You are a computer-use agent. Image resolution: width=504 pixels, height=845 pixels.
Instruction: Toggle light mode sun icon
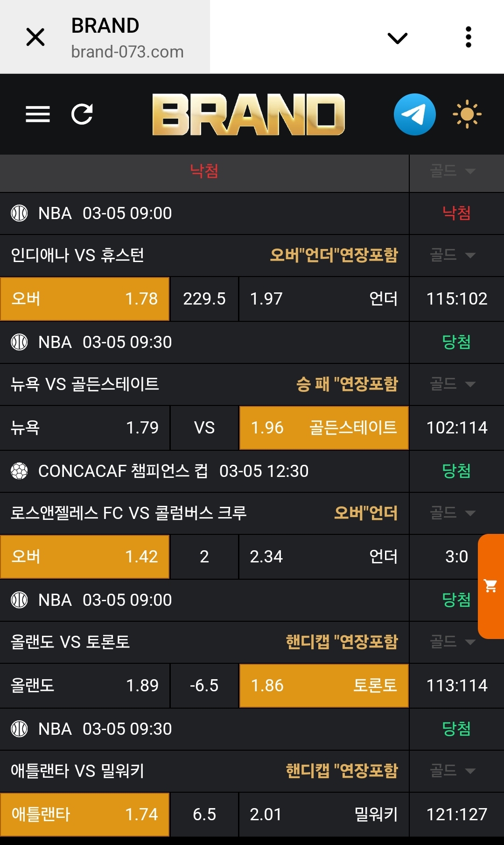(467, 114)
